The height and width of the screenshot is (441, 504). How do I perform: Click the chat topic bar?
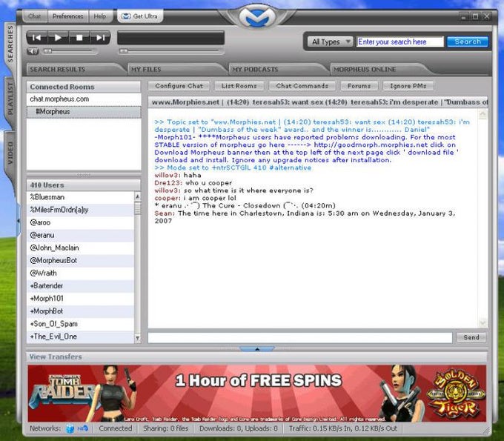click(318, 102)
